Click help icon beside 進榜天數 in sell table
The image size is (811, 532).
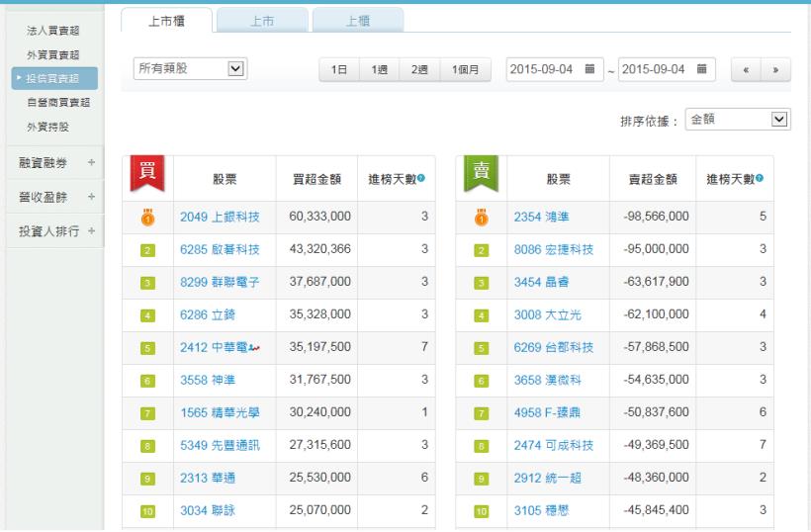point(760,178)
